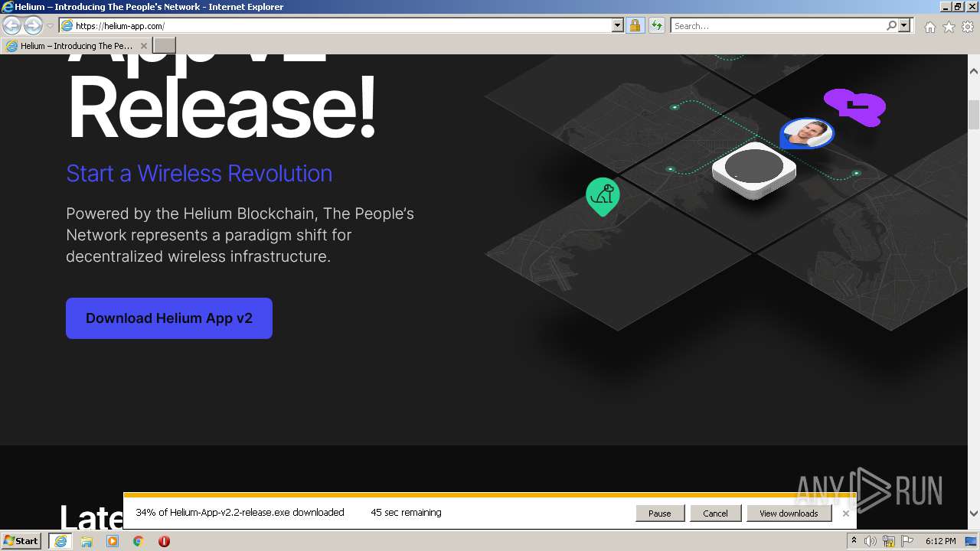Pause the Helium-App download
Viewport: 980px width, 551px height.
[659, 514]
